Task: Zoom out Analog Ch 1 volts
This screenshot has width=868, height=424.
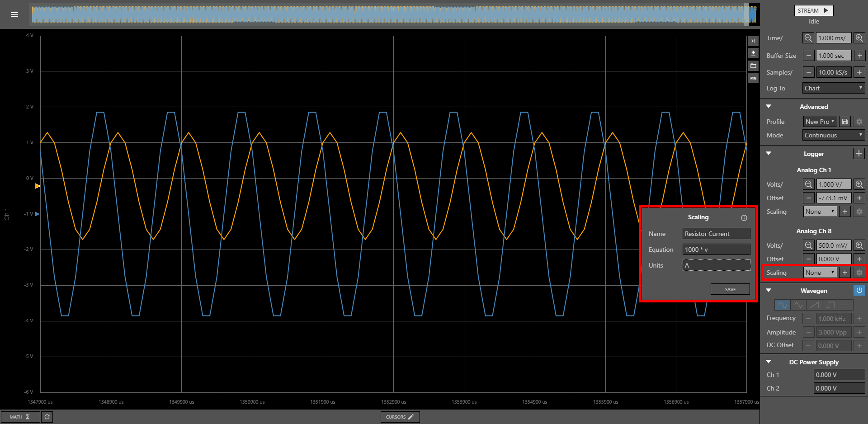Action: click(808, 184)
